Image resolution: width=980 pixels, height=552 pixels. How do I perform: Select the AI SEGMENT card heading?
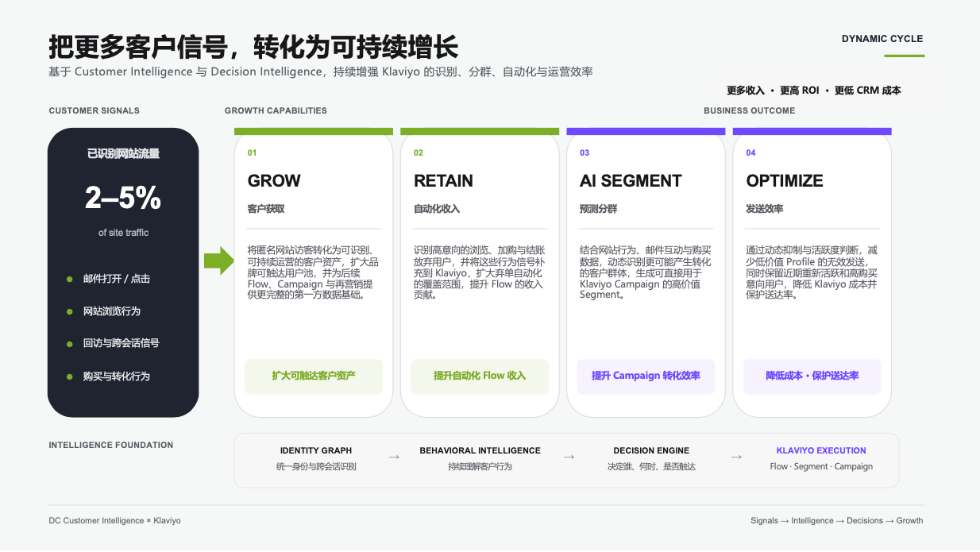631,181
